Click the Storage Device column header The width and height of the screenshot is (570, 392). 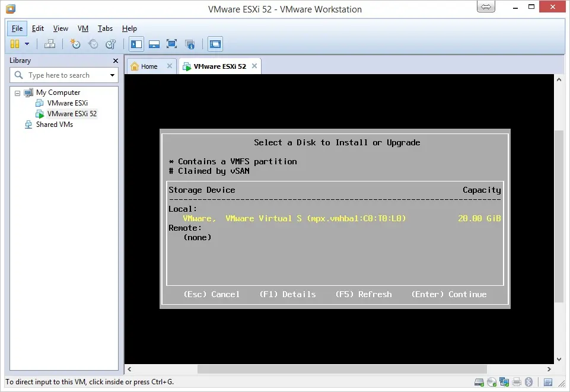coord(202,190)
